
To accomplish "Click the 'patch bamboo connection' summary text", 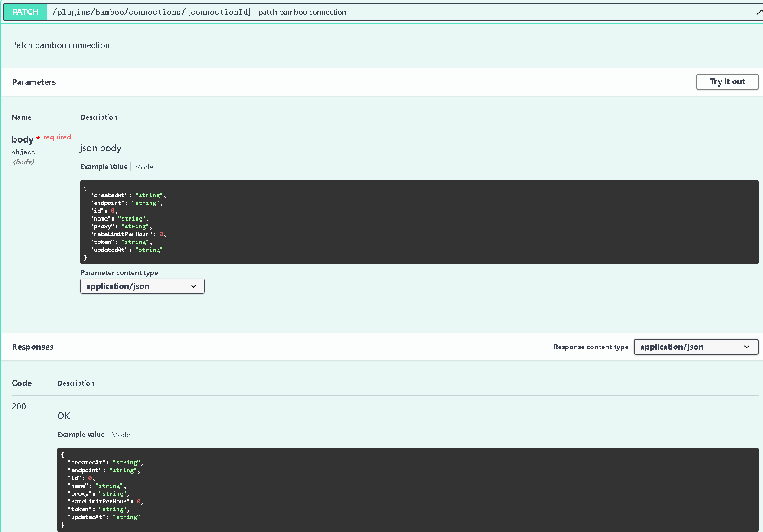I will point(302,12).
